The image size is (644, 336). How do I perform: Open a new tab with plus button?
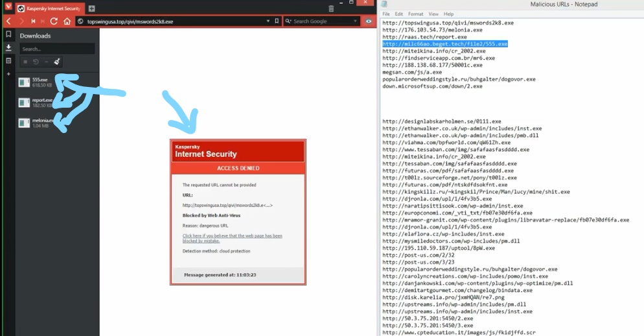click(91, 8)
